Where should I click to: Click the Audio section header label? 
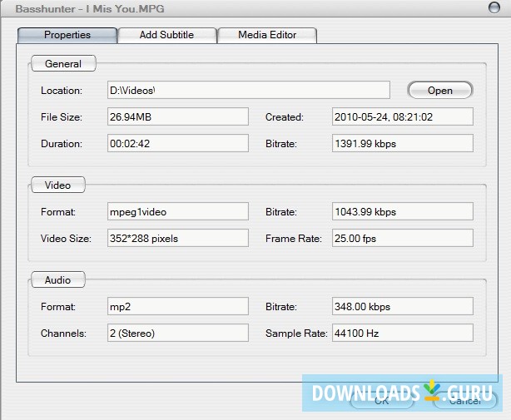pos(57,279)
